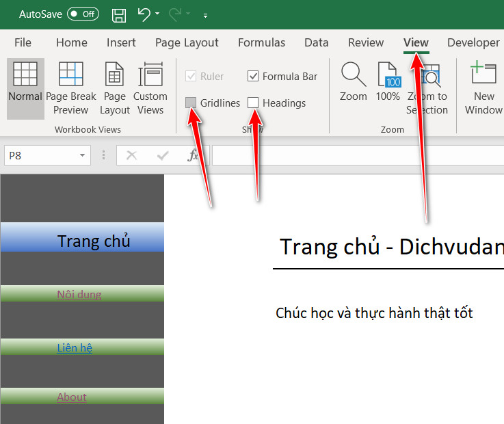Open Custom Views dialog

coord(150,88)
